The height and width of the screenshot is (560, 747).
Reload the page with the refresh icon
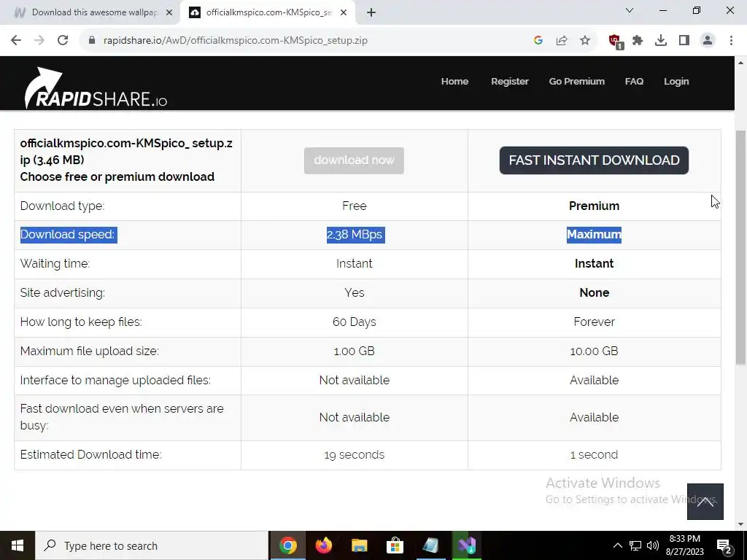pos(63,40)
